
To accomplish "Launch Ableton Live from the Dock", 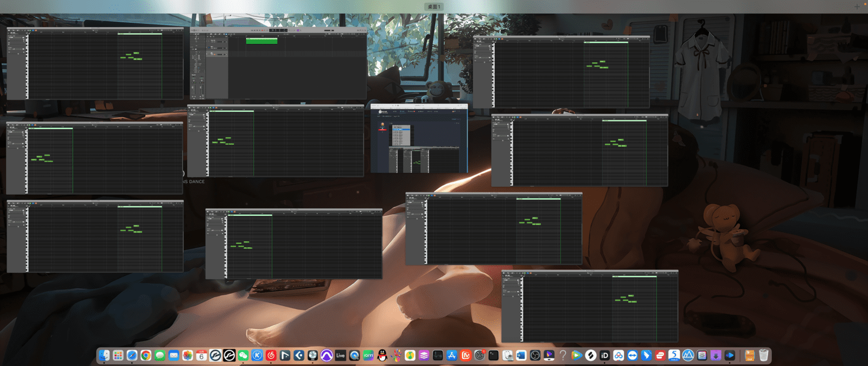I will [341, 355].
